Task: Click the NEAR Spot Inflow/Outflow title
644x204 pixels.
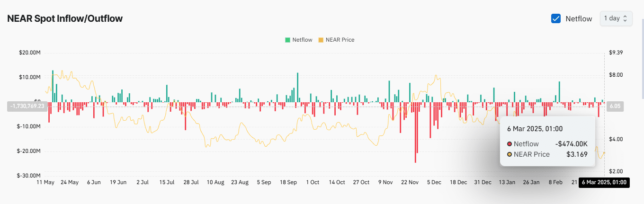Action: tap(65, 18)
